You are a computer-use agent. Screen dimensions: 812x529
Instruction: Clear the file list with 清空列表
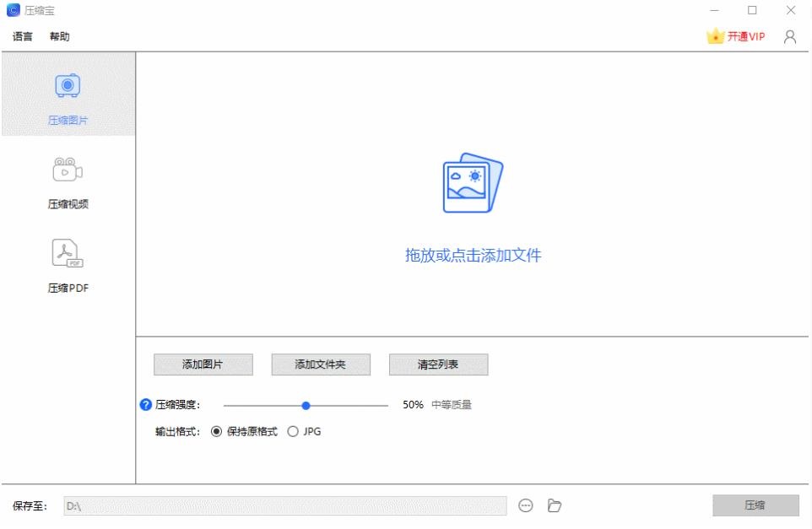(x=437, y=364)
